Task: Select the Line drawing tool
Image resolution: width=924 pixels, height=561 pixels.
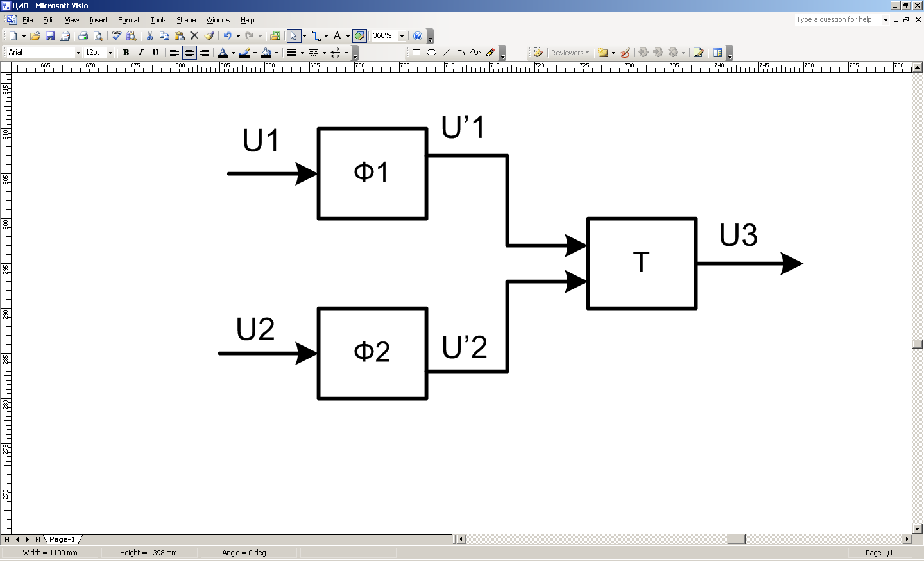Action: click(446, 53)
